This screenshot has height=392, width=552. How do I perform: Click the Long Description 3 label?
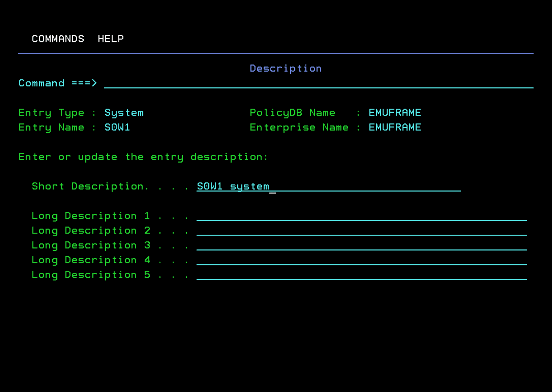(x=91, y=245)
